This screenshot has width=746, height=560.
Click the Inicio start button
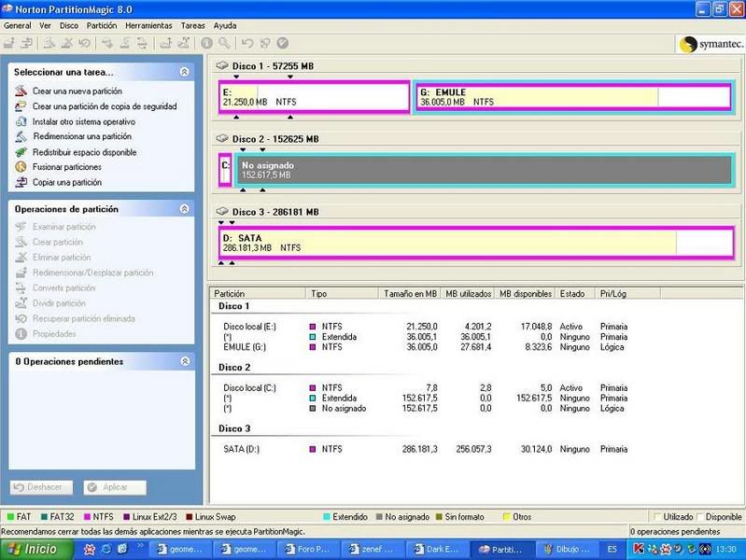pos(35,549)
